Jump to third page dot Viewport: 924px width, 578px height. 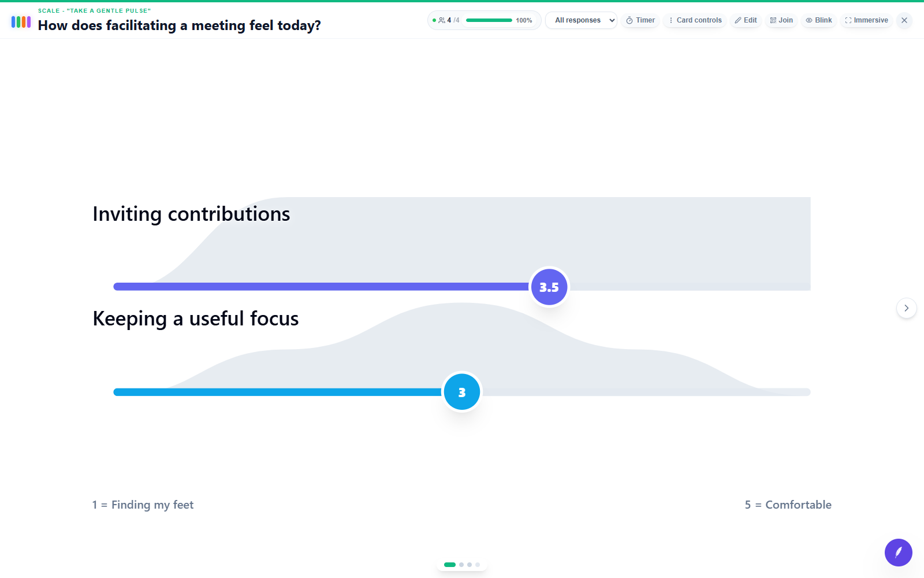click(x=470, y=565)
